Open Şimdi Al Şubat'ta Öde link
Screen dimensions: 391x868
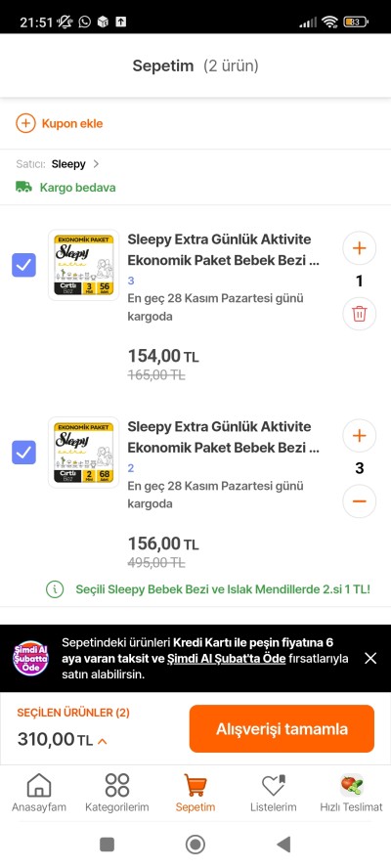[x=227, y=659]
